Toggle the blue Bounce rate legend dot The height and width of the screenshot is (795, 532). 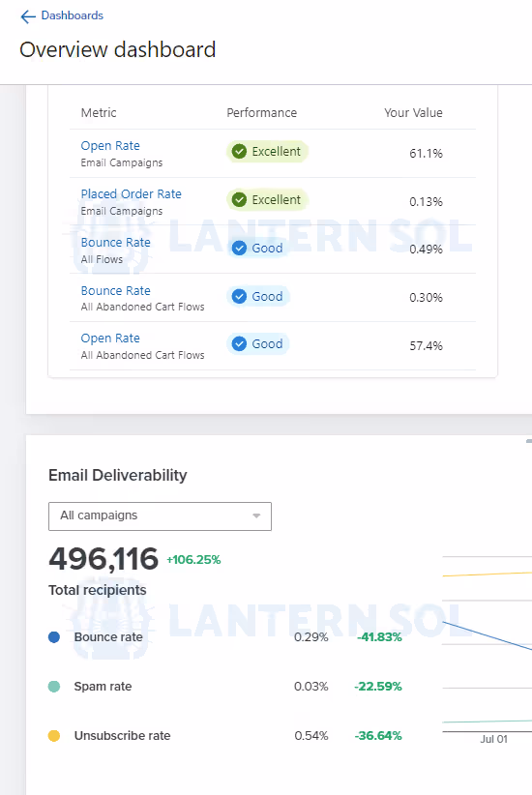coord(54,637)
